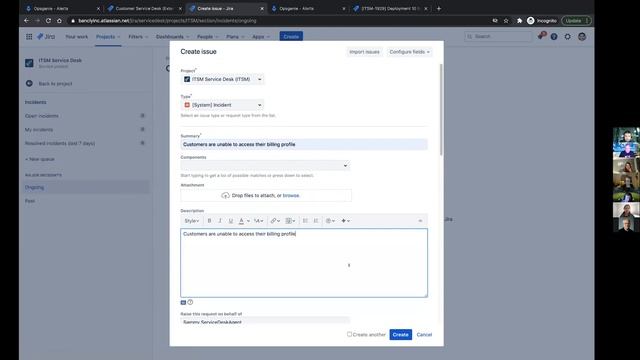Insert a numbered list

tap(316, 221)
